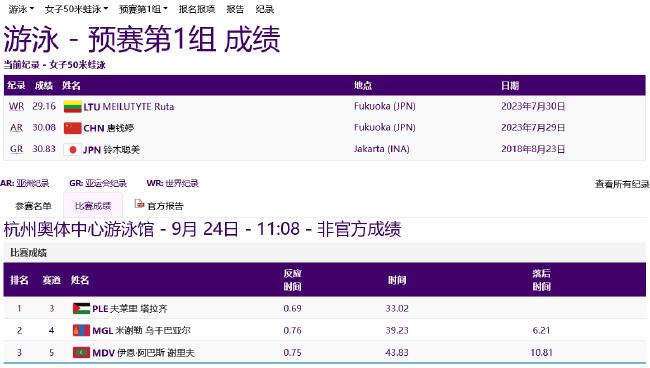Click the 时间 results column header

point(397,280)
